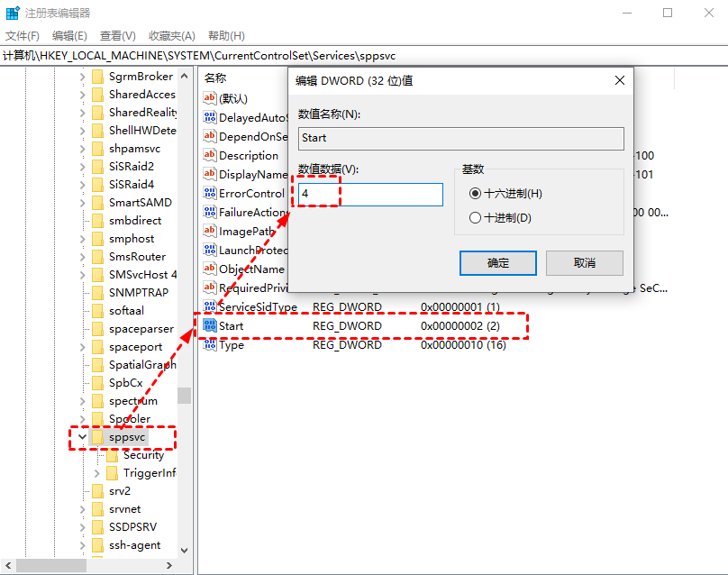Close the Edit DWORD dialog
The width and height of the screenshot is (728, 575).
[x=618, y=80]
